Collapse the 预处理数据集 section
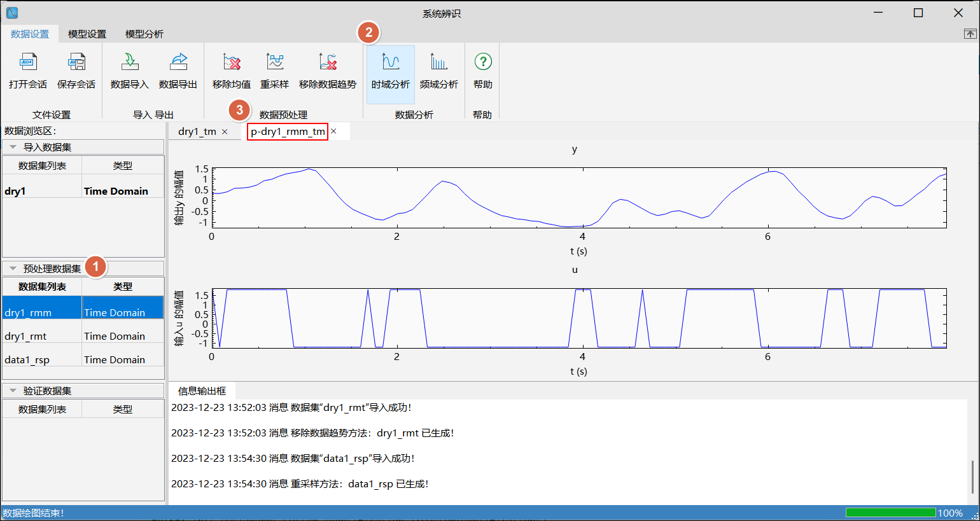This screenshot has width=980, height=521. click(x=13, y=268)
